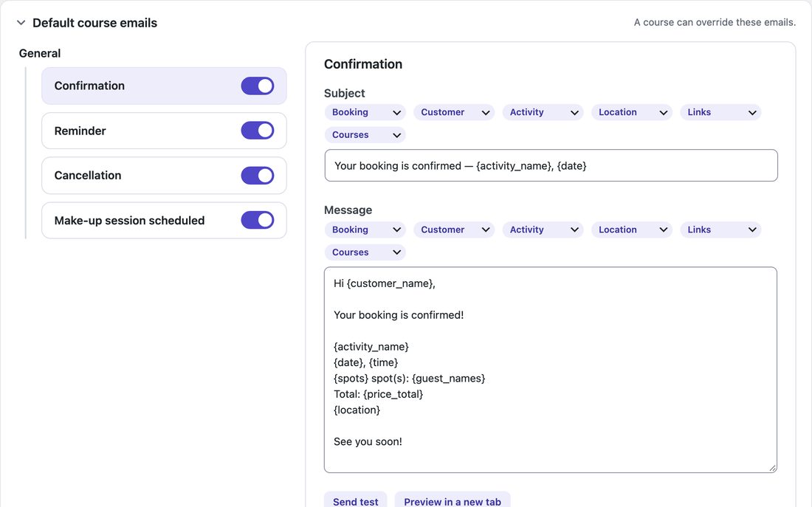Toggle Make-up session scheduled switch
This screenshot has width=812, height=507.
pyautogui.click(x=258, y=220)
